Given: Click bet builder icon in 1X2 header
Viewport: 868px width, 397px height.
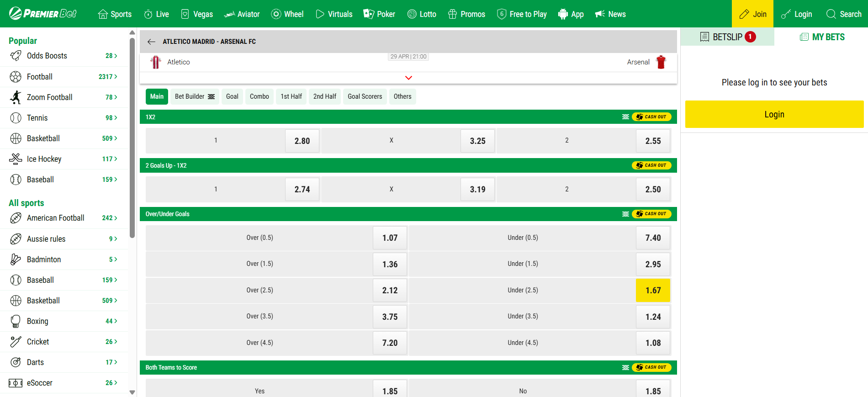Looking at the screenshot, I should pyautogui.click(x=625, y=117).
